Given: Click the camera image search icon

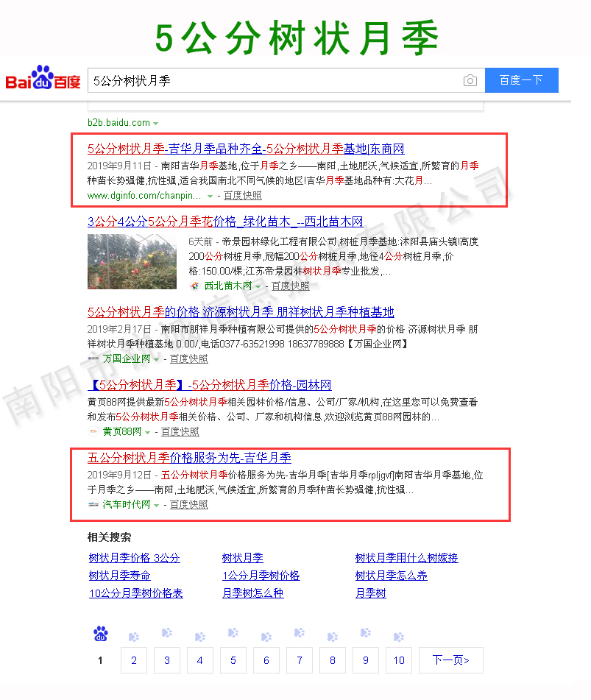Looking at the screenshot, I should [x=470, y=80].
